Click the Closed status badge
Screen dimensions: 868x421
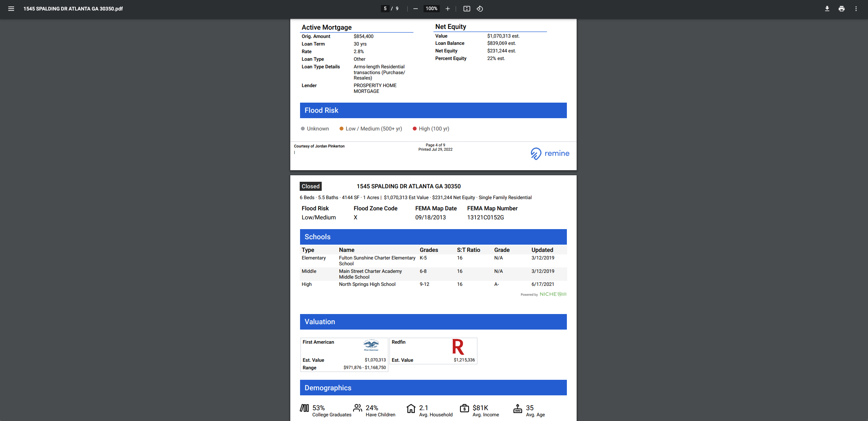[311, 186]
